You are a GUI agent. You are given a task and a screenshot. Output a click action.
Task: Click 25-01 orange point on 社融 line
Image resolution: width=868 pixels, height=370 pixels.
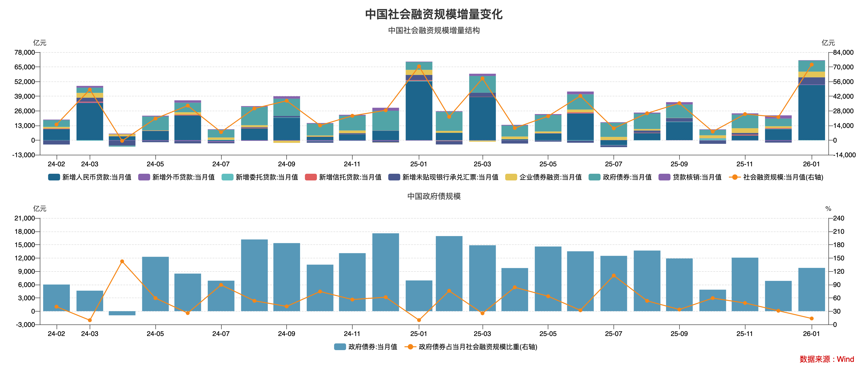coord(419,67)
